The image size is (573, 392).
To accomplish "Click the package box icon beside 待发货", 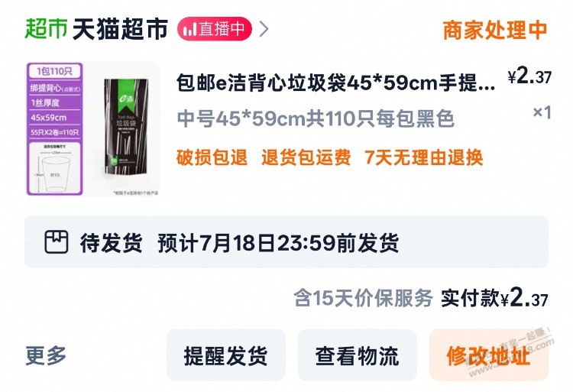I will [57, 242].
